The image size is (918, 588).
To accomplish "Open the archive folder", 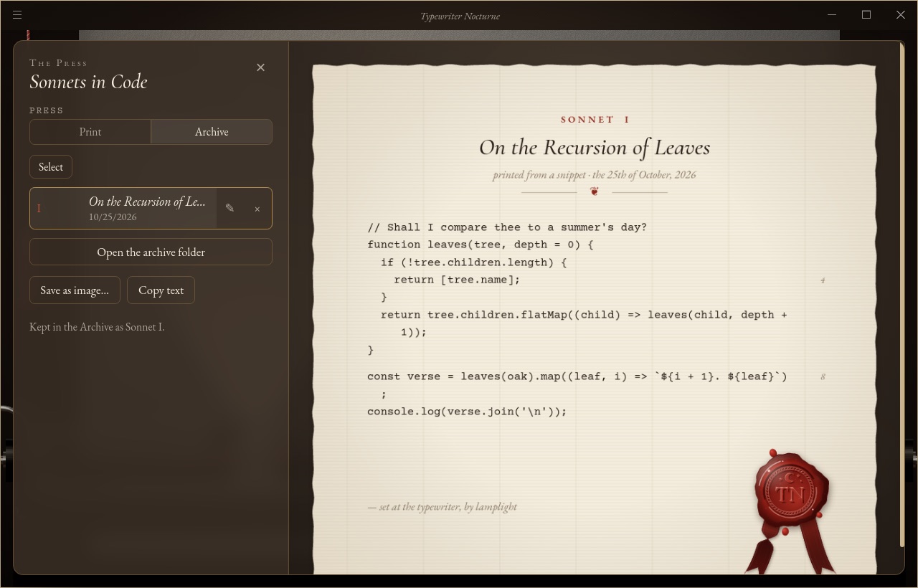I will pos(151,252).
